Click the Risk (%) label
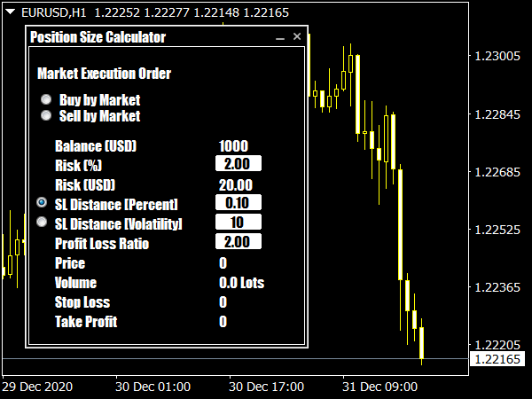This screenshot has height=399, width=532. pos(78,166)
